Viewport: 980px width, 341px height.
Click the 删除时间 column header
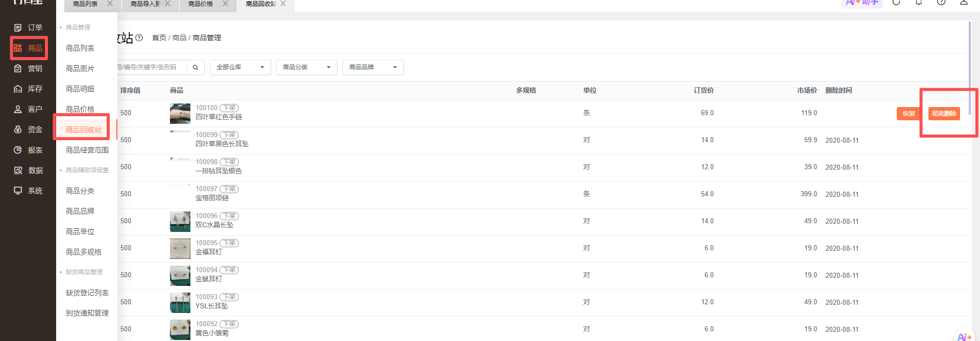pyautogui.click(x=839, y=90)
